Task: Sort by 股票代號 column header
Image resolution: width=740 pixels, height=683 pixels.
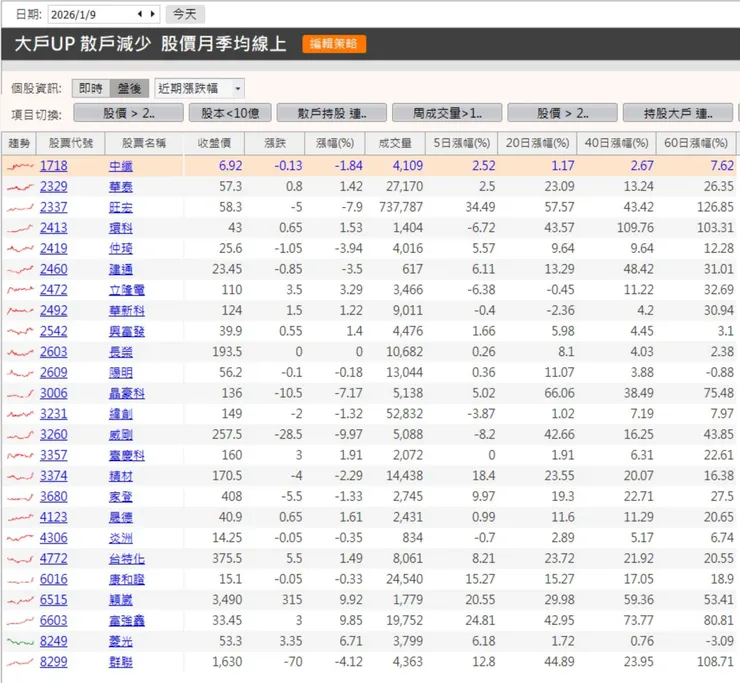Action: tap(70, 143)
